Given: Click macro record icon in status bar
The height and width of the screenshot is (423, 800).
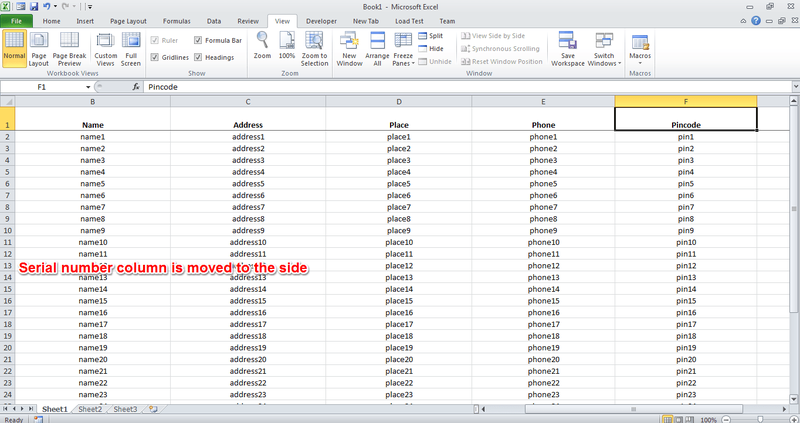Looking at the screenshot, I should pos(38,419).
